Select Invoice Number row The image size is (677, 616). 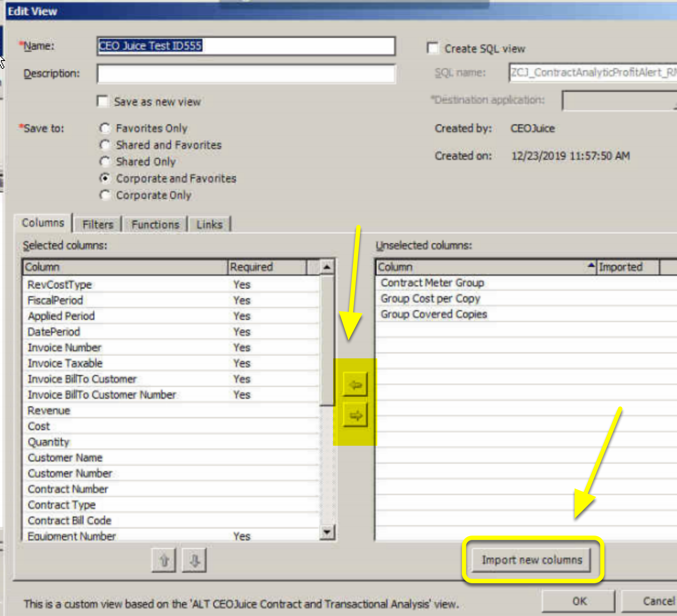171,348
